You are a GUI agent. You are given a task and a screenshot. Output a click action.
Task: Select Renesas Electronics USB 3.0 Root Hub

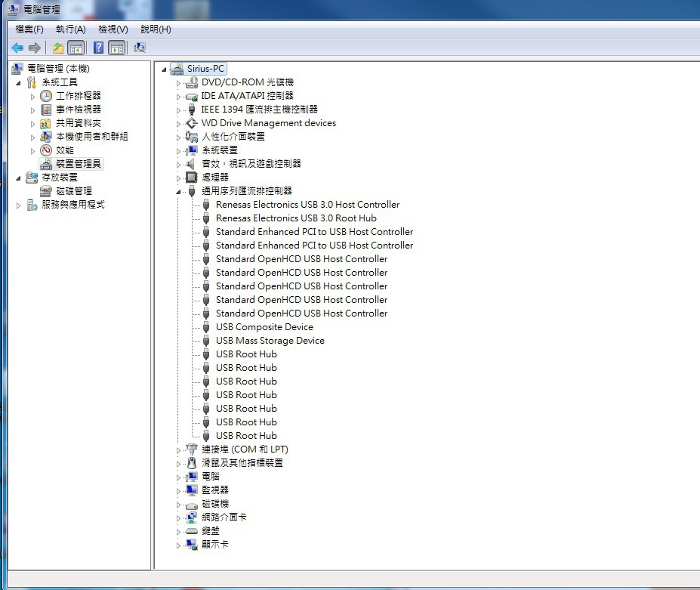click(x=296, y=218)
